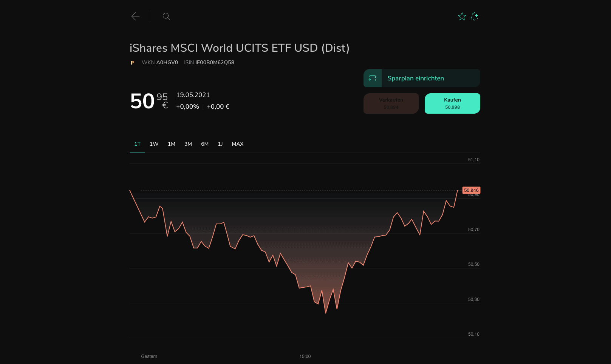
Task: Click the 50,50 price axis label
Action: (x=474, y=264)
